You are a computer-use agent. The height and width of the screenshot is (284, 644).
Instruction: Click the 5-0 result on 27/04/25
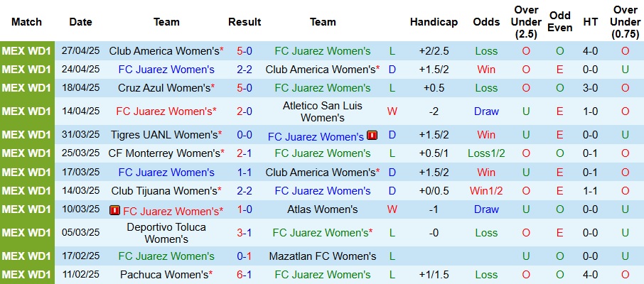tap(245, 51)
